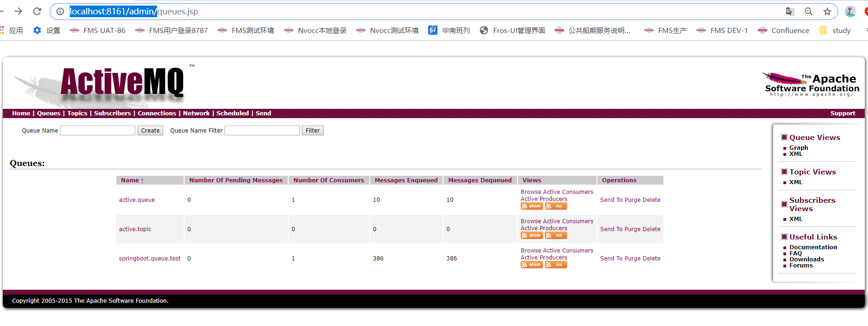Delete the active.queue queue
The width and height of the screenshot is (868, 326).
651,200
